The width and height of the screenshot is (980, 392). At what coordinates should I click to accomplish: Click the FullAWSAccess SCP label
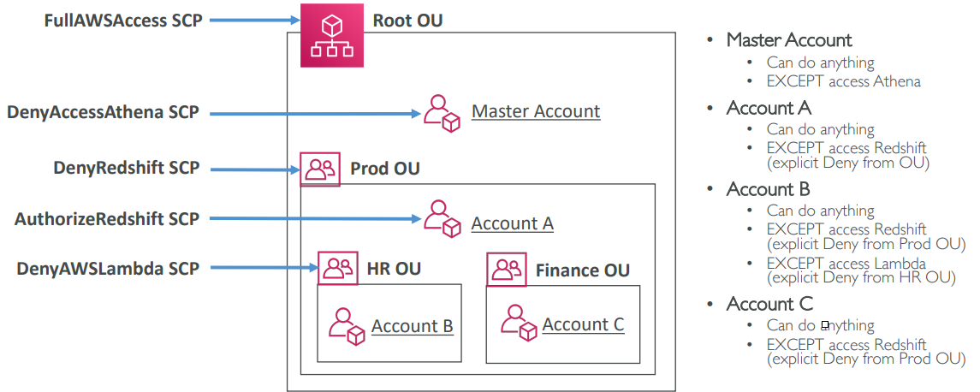point(123,19)
